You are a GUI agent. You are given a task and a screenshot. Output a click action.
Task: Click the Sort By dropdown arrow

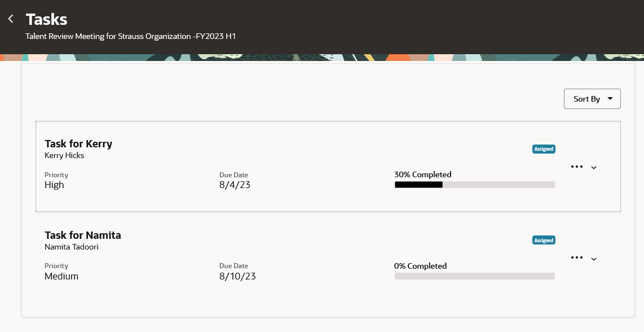tap(610, 99)
